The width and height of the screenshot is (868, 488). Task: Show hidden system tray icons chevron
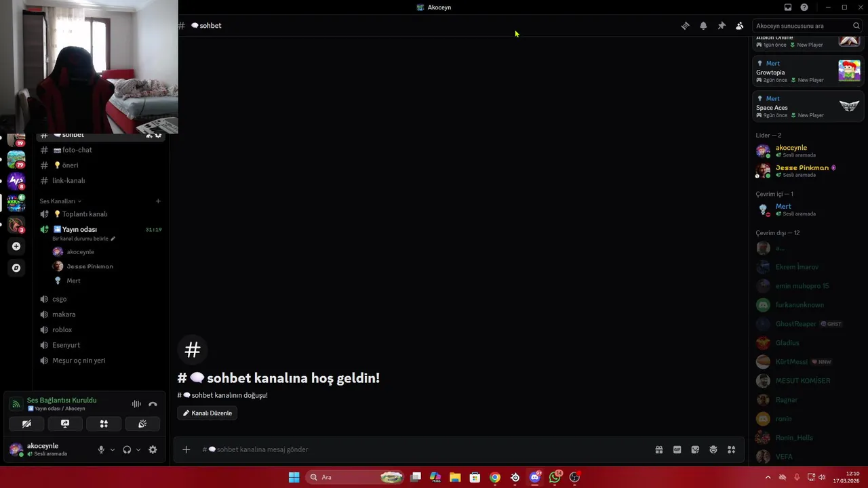point(768,477)
